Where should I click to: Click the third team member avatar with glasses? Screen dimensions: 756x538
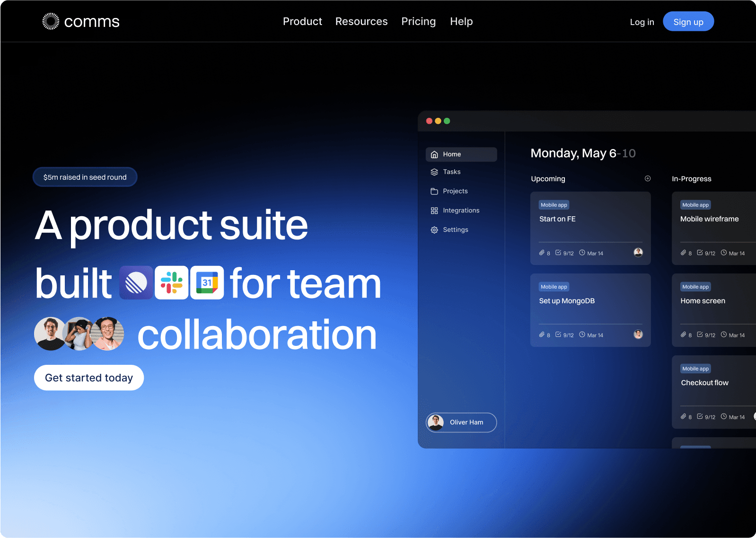108,334
